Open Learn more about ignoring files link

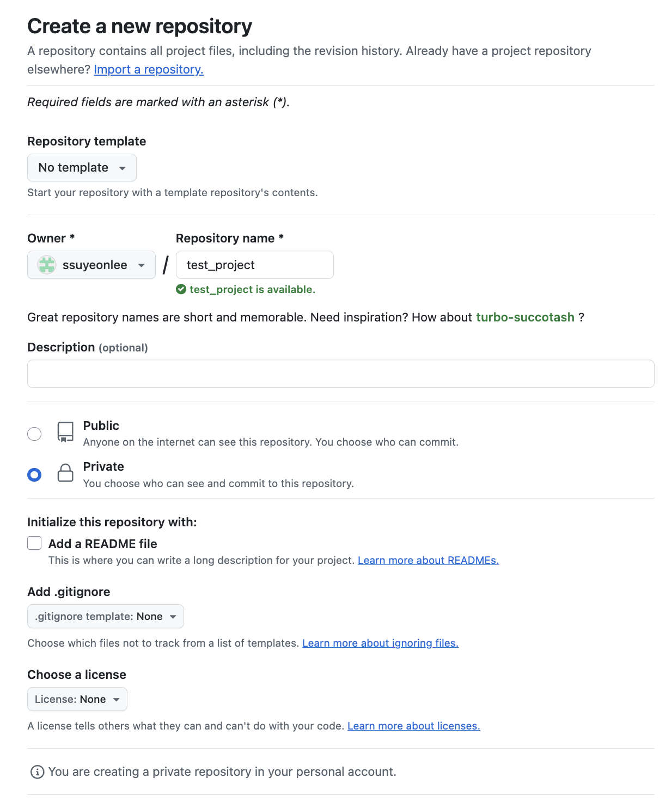(380, 643)
